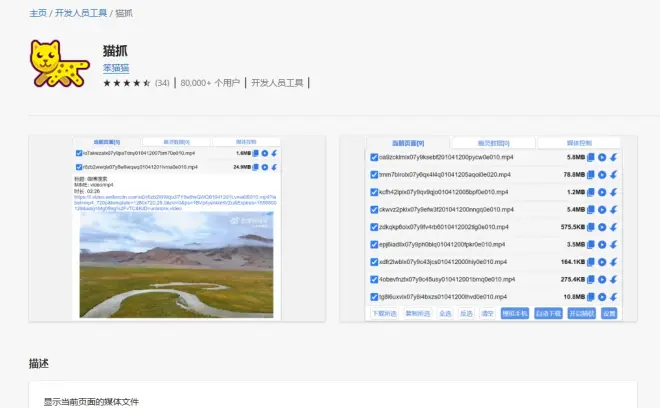The image size is (660, 408).
Task: Click the play icon for the 78.8MB file
Action: pyautogui.click(x=602, y=175)
